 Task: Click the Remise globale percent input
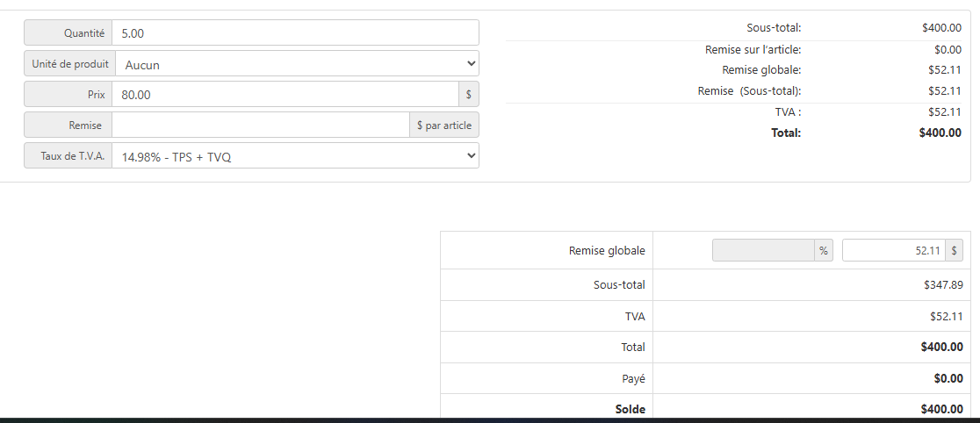(763, 250)
